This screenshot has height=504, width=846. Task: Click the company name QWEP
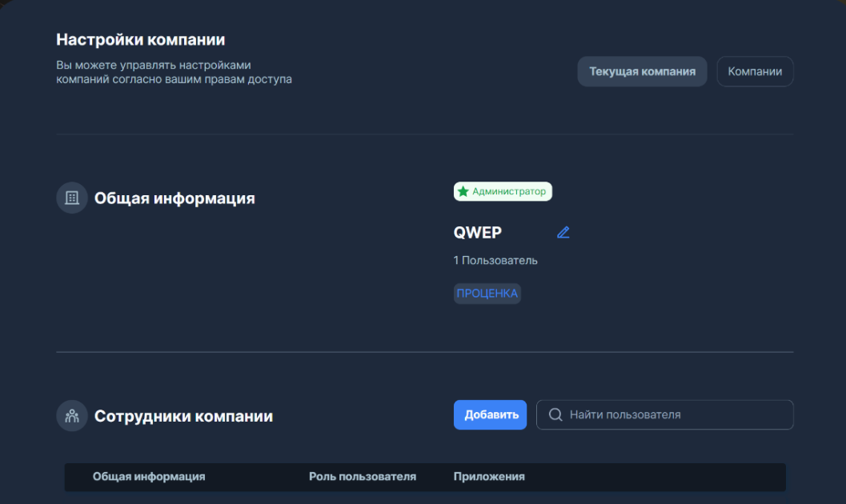coord(477,232)
